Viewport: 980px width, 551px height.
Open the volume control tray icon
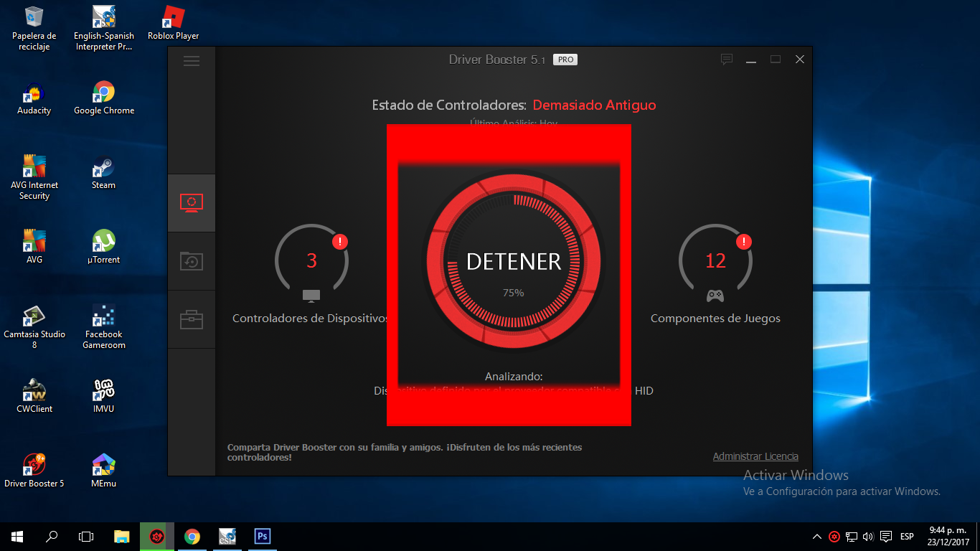pos(868,537)
